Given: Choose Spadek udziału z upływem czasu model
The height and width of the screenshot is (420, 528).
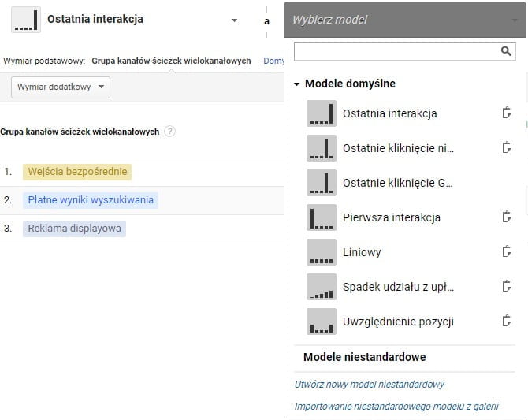Looking at the screenshot, I should (x=398, y=287).
